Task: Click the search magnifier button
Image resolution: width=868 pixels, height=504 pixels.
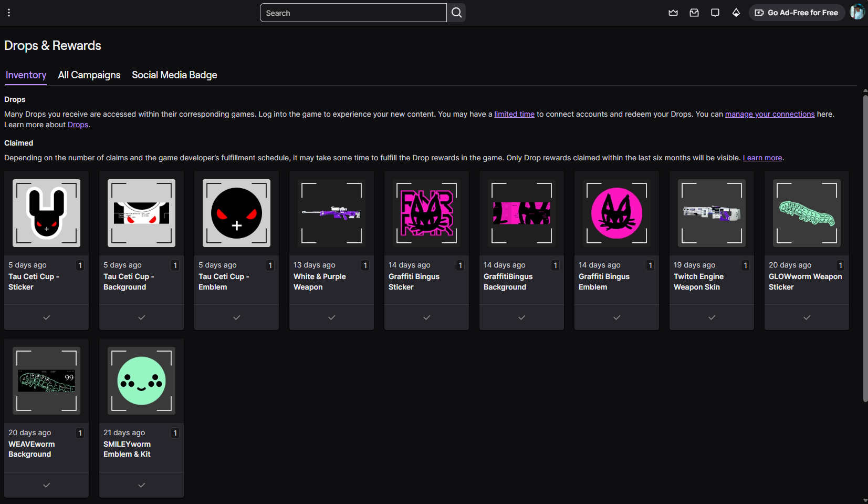Action: tap(456, 13)
